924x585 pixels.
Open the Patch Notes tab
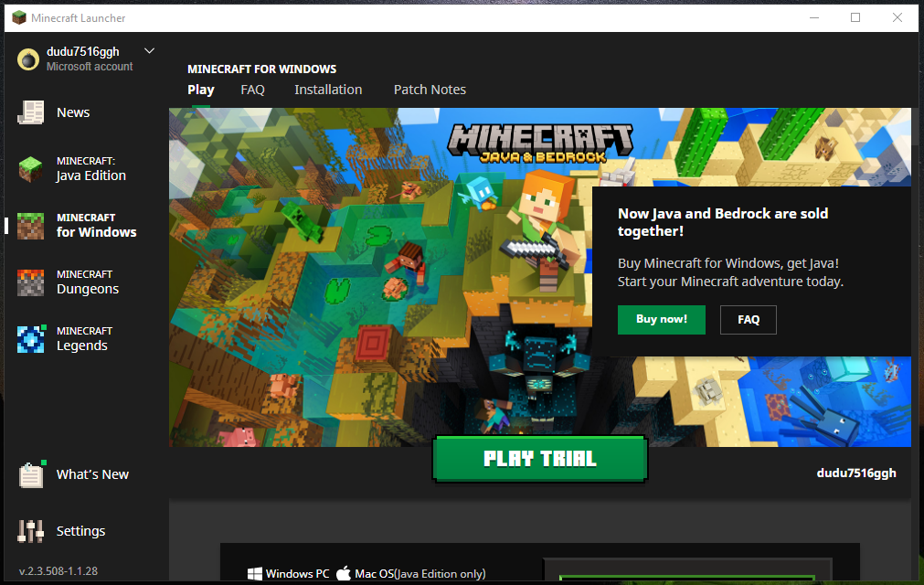(430, 90)
